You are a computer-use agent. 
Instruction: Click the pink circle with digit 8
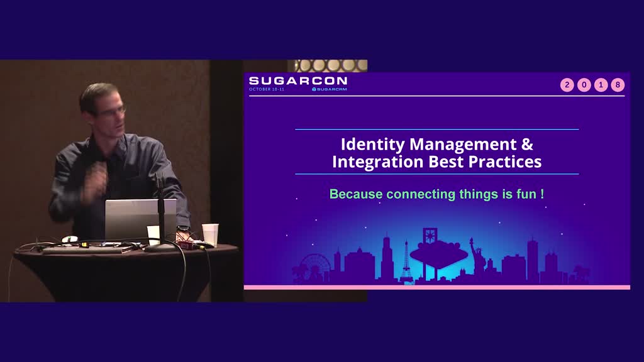[x=618, y=85]
